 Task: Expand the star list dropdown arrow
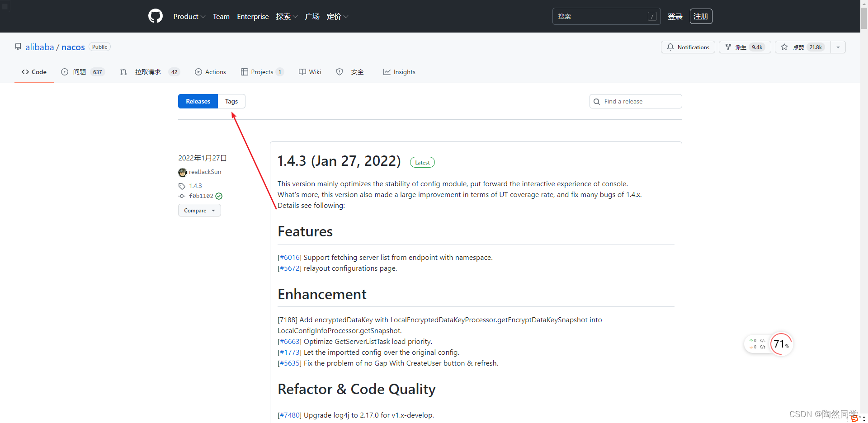pos(838,47)
